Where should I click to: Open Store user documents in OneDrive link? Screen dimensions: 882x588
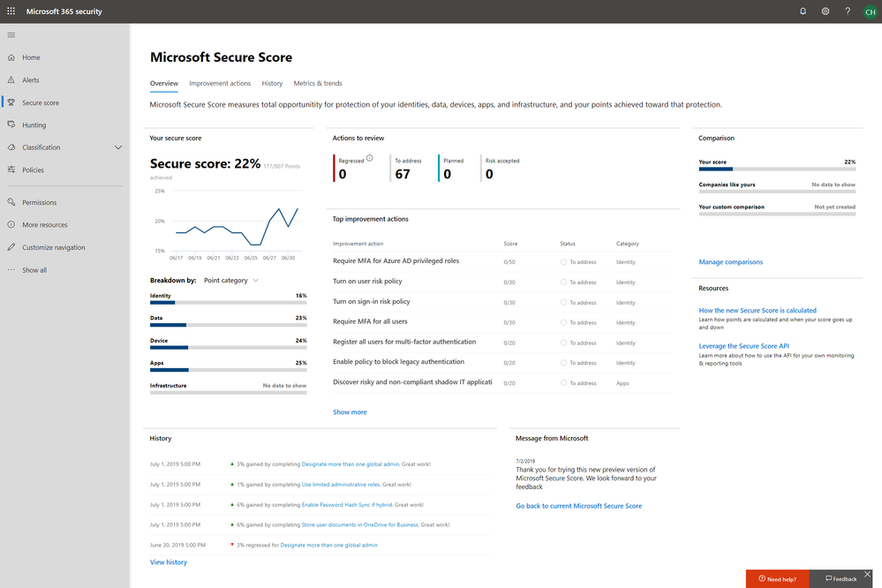coord(360,524)
